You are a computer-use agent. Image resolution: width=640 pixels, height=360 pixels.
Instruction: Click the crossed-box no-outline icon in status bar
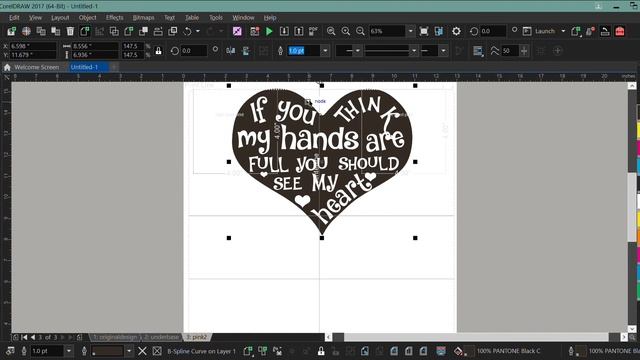(157, 351)
